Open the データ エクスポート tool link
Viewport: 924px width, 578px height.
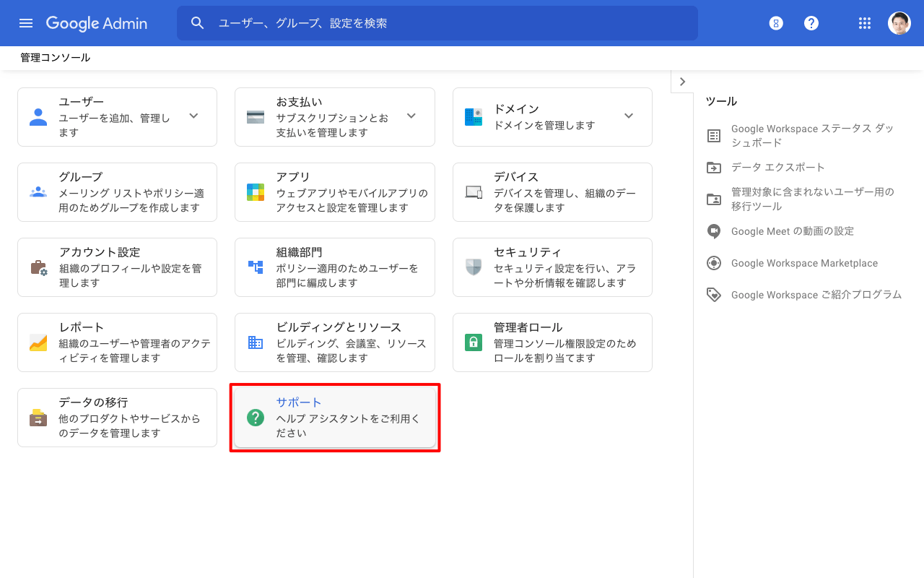778,168
